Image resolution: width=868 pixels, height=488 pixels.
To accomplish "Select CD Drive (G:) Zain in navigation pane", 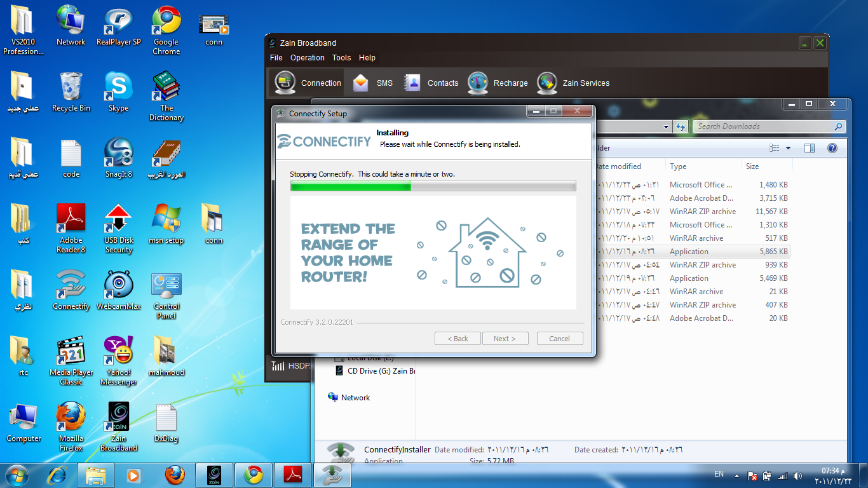I will (x=375, y=370).
